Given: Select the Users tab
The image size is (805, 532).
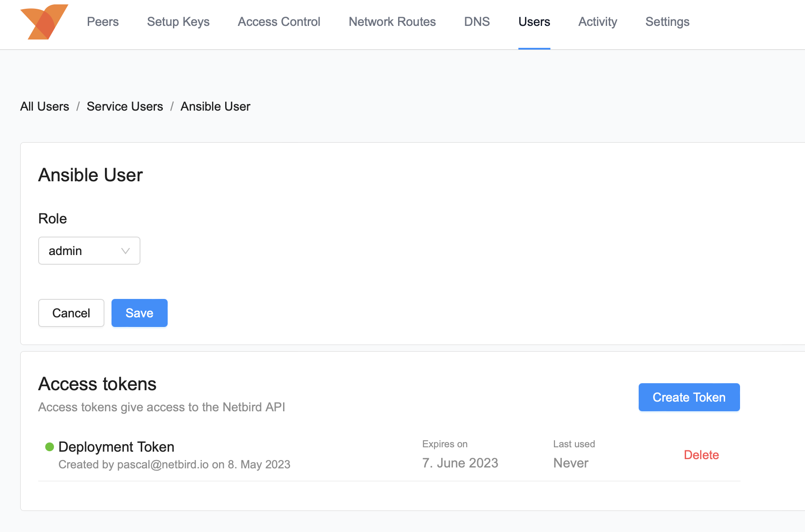Looking at the screenshot, I should click(x=534, y=22).
